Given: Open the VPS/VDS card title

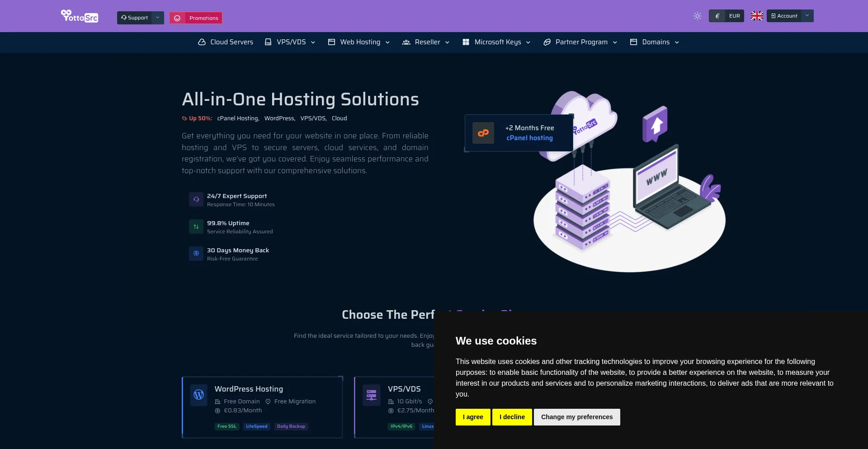Looking at the screenshot, I should pyautogui.click(x=404, y=389).
